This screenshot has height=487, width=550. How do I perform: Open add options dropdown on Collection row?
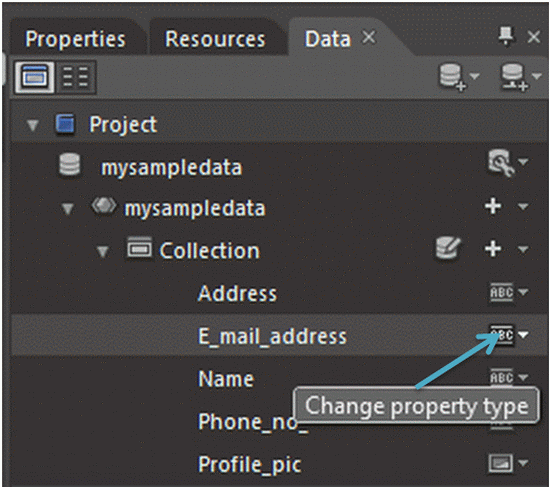pos(523,249)
